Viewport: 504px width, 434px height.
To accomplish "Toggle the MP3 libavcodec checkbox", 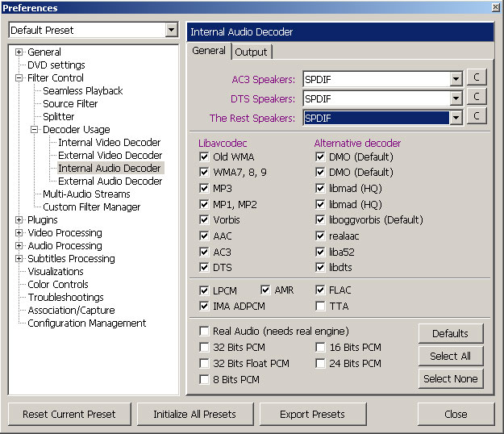I will [204, 188].
